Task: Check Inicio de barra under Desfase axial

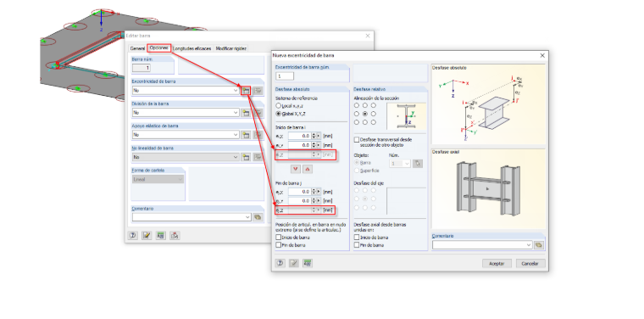Action: [357, 238]
